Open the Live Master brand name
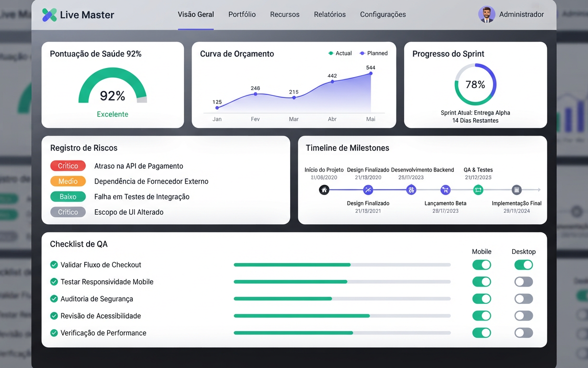This screenshot has width=588, height=368. pyautogui.click(x=87, y=15)
